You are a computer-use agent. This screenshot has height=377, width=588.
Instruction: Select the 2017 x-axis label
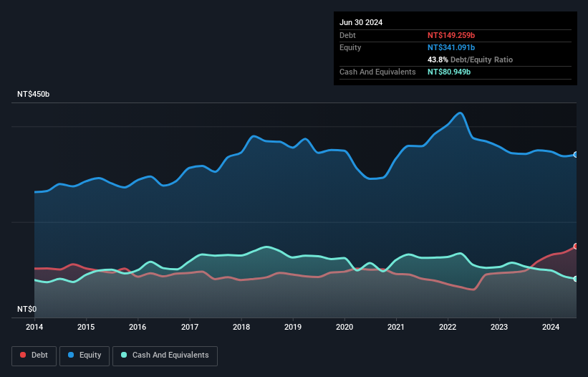click(x=190, y=327)
